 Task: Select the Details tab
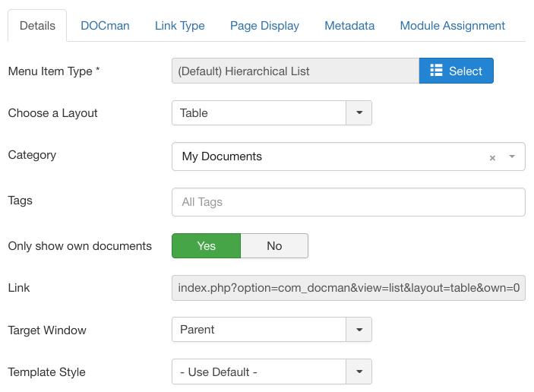(37, 26)
